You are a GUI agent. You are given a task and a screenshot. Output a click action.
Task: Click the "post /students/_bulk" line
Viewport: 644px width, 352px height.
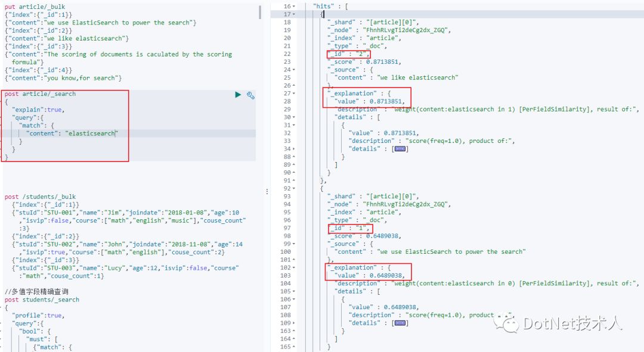pyautogui.click(x=41, y=197)
